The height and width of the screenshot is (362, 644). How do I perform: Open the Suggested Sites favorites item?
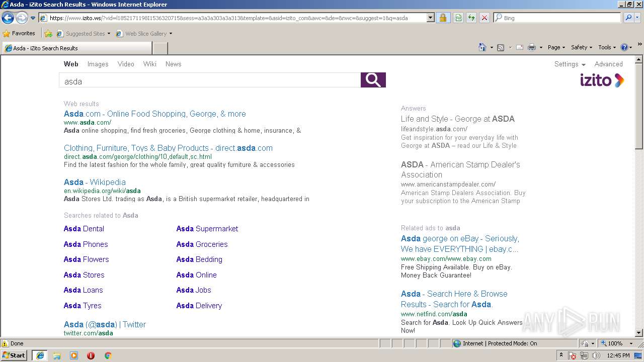(x=84, y=34)
